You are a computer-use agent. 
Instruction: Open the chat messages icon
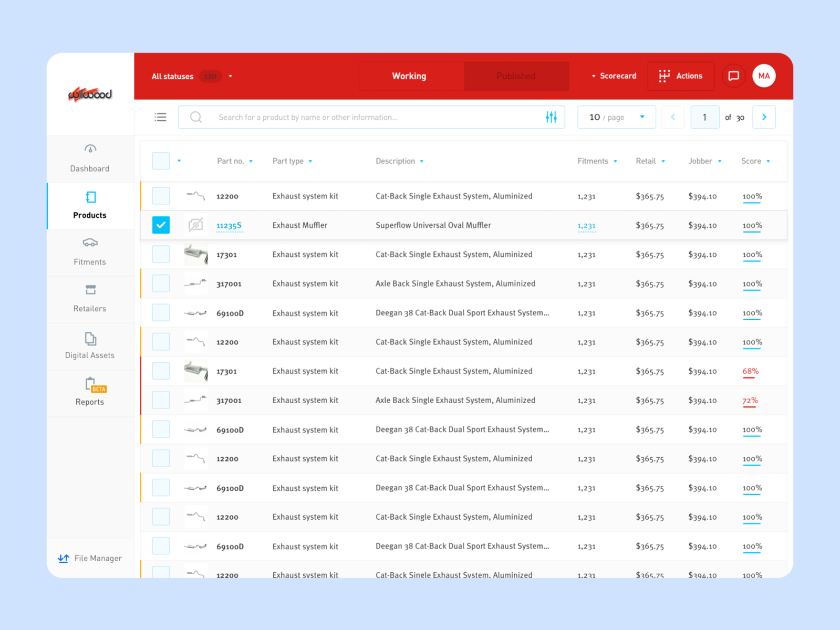click(x=733, y=76)
